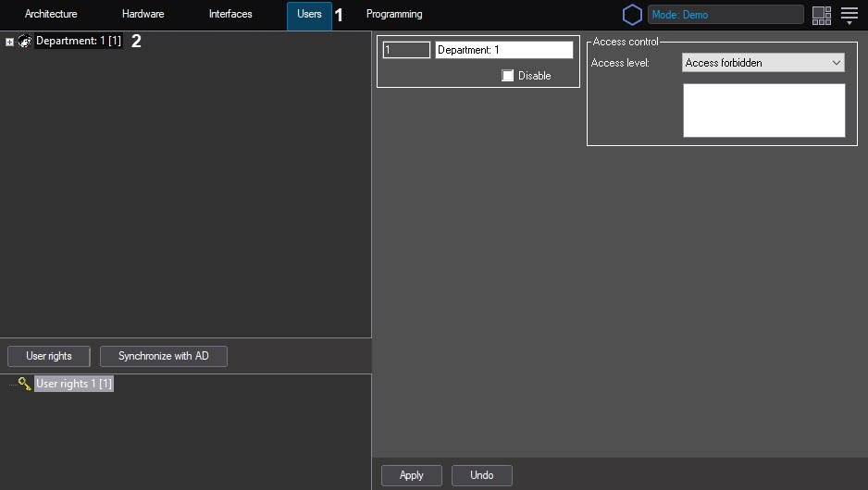
Task: Expand the Department: 1 tree node
Action: click(x=9, y=42)
